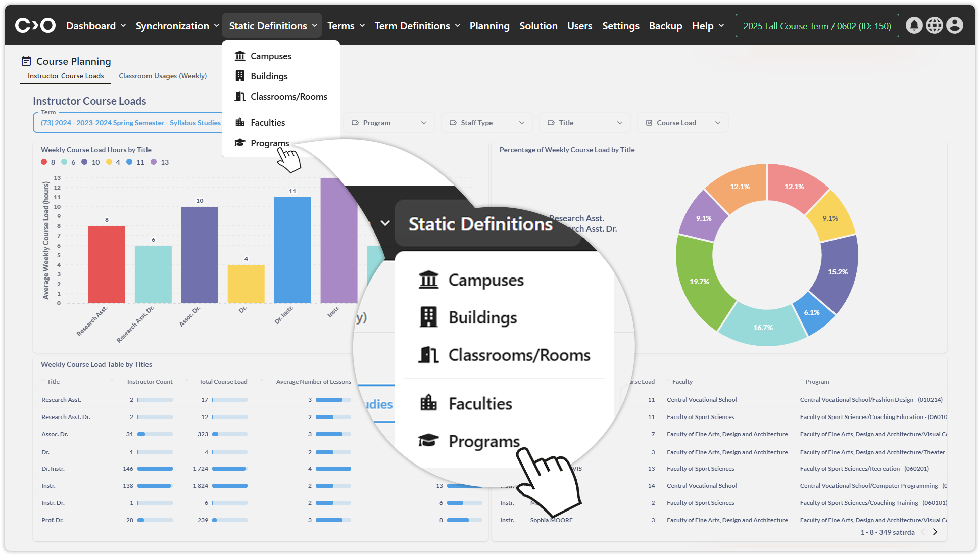This screenshot has width=980, height=556.
Task: Click the app logo in navbar
Action: click(x=35, y=25)
